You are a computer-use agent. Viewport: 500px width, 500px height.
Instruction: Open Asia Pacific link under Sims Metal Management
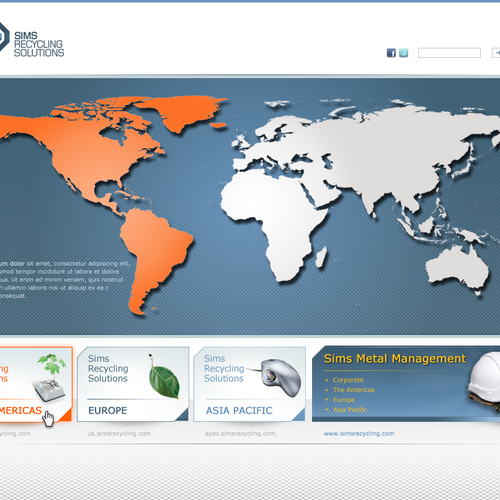click(350, 410)
